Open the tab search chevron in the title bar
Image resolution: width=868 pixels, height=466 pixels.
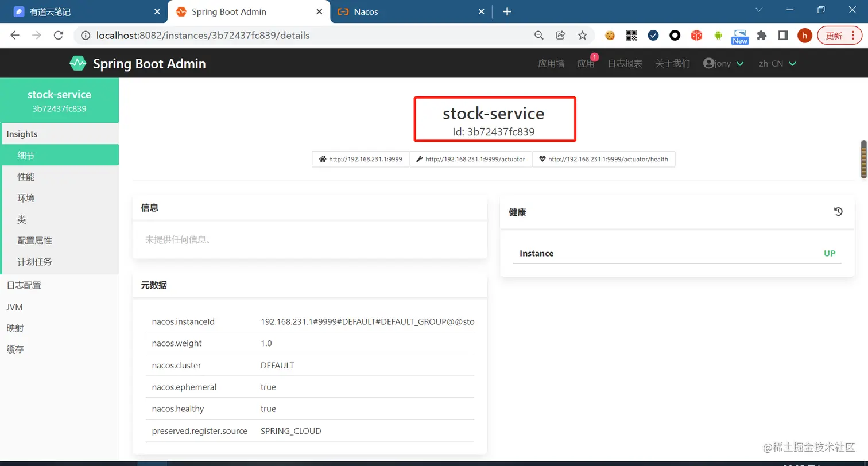click(759, 10)
